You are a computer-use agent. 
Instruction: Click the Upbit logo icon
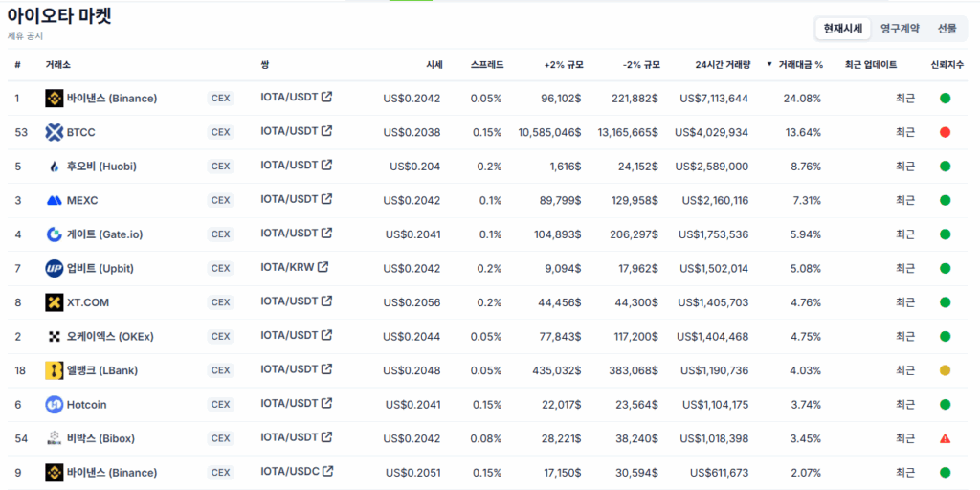[x=55, y=268]
